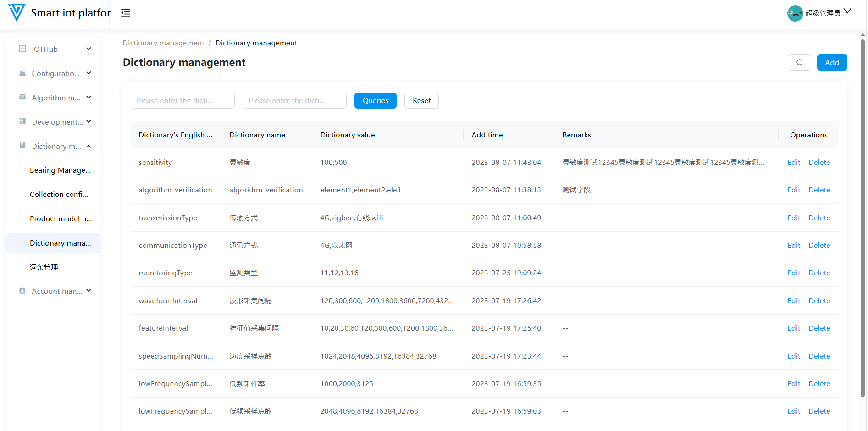The image size is (868, 431).
Task: Select the 词条管理 sidebar item
Action: pyautogui.click(x=44, y=267)
